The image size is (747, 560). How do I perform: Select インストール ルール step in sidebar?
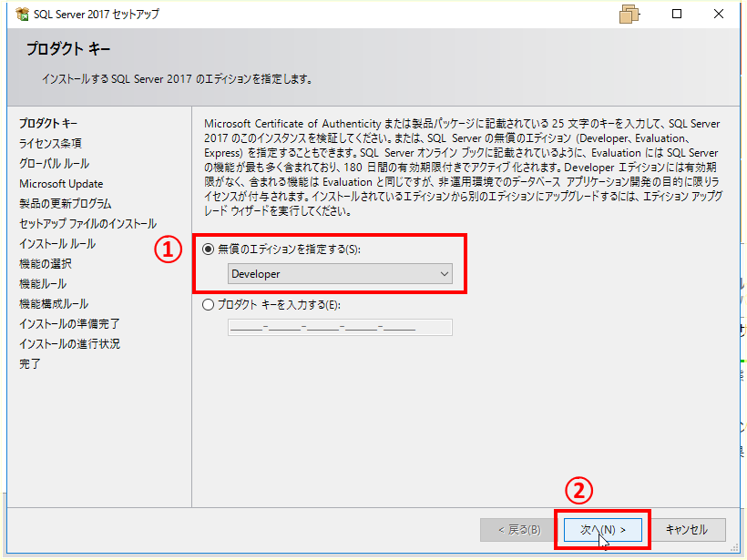click(x=57, y=244)
